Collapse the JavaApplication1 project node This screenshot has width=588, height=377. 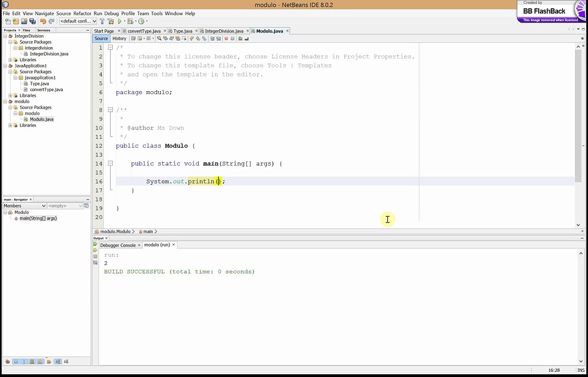pyautogui.click(x=5, y=65)
